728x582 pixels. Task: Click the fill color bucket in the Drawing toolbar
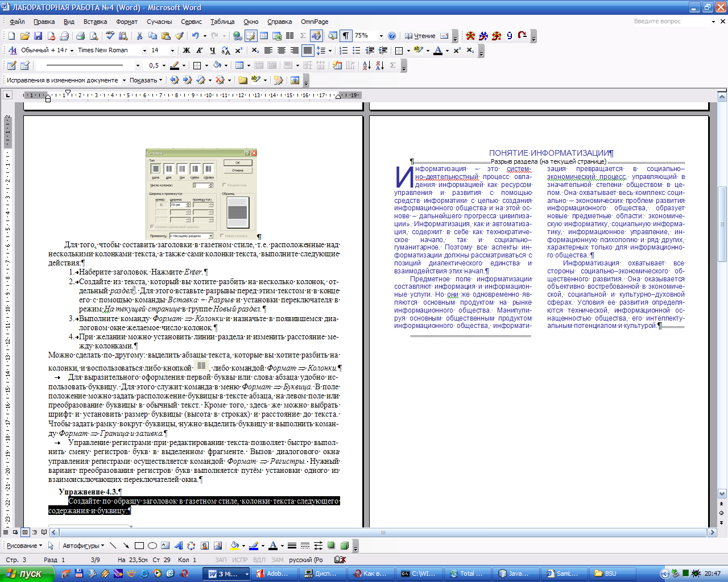[x=234, y=546]
